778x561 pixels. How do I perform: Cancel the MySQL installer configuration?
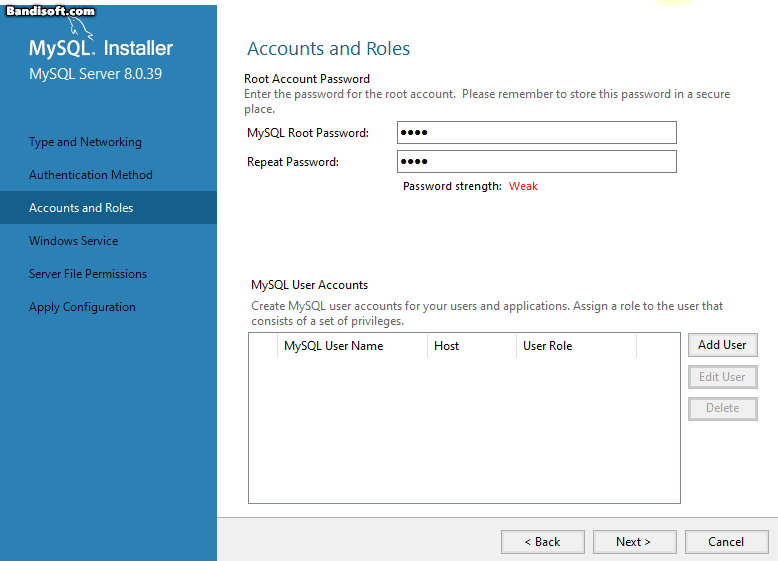[x=726, y=542]
